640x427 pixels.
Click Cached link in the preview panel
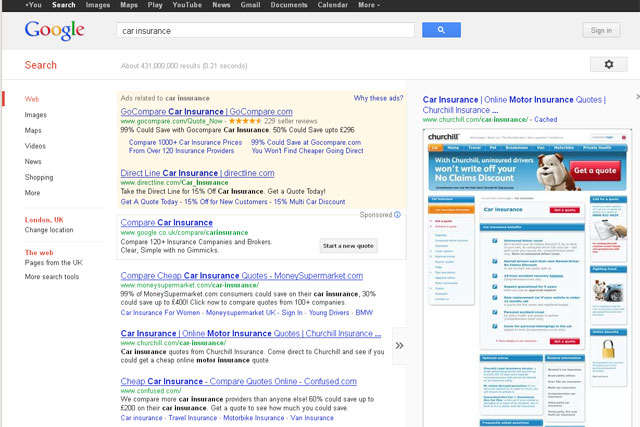point(545,119)
